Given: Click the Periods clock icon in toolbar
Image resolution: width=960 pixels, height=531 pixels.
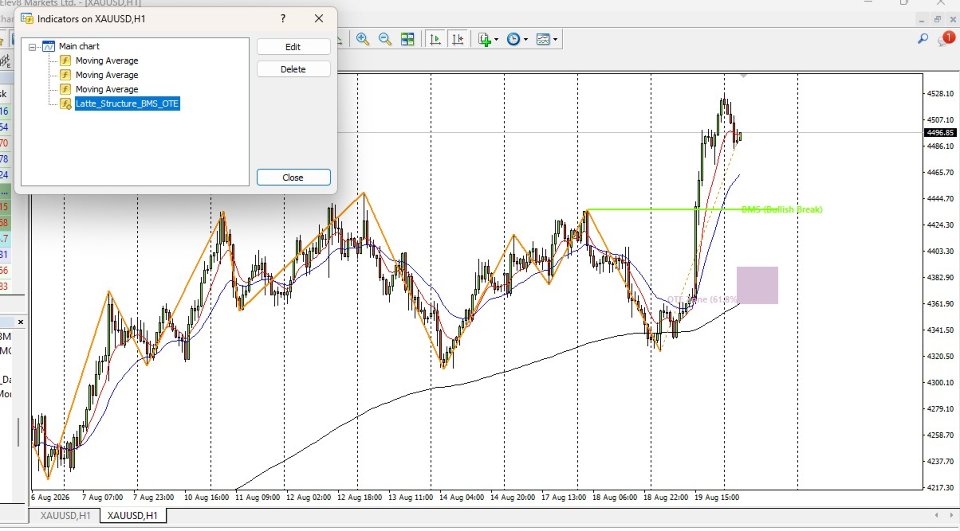Looking at the screenshot, I should 513,39.
